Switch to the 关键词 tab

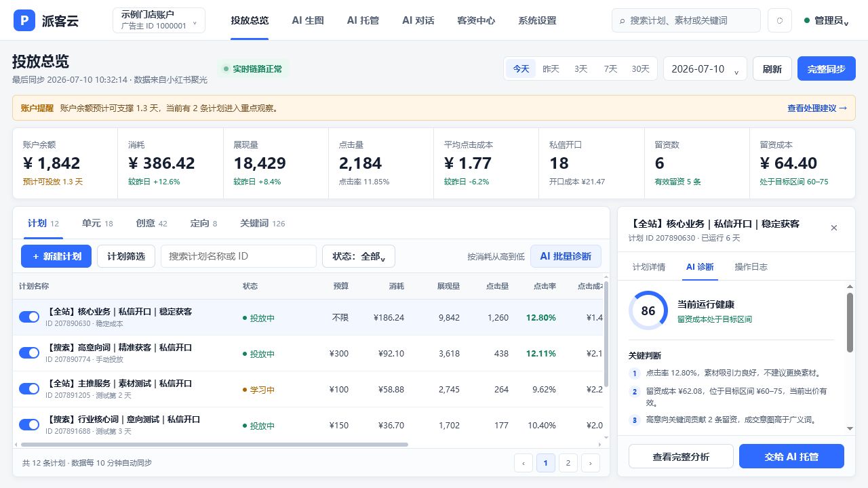[x=262, y=223]
